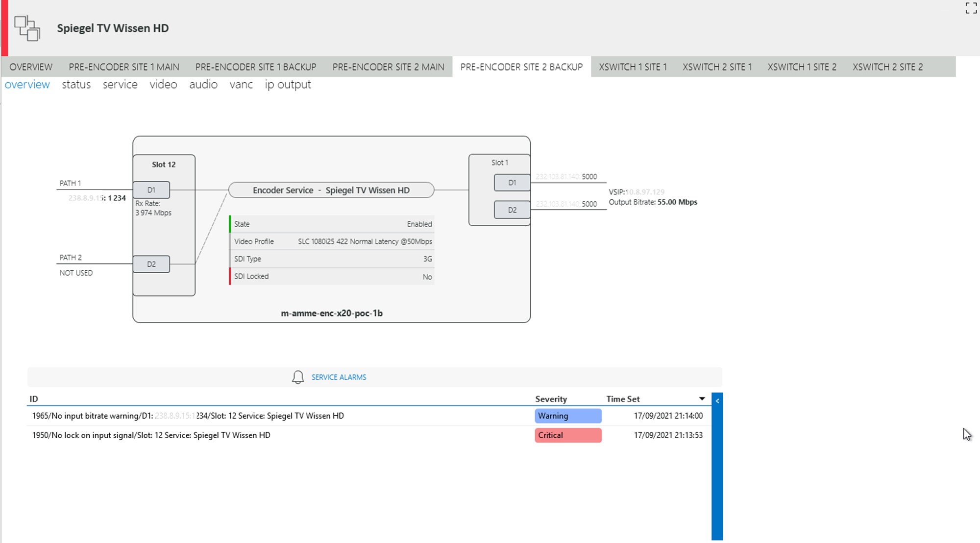Click the service element icon beside the title
Image resolution: width=980 pixels, height=543 pixels.
tap(27, 28)
